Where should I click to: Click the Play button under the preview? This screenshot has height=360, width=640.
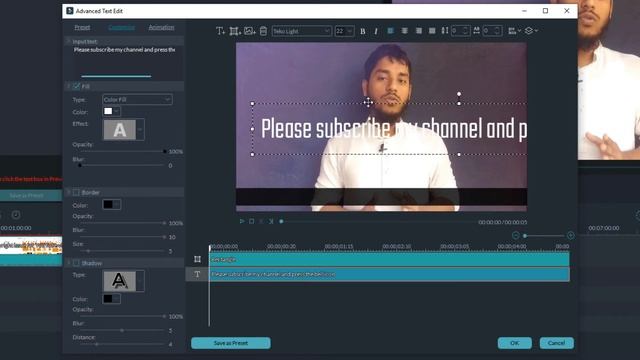(242, 221)
